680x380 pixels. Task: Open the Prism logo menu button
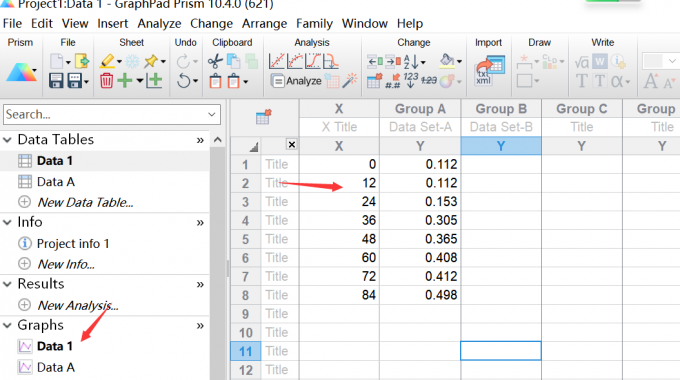(21, 72)
